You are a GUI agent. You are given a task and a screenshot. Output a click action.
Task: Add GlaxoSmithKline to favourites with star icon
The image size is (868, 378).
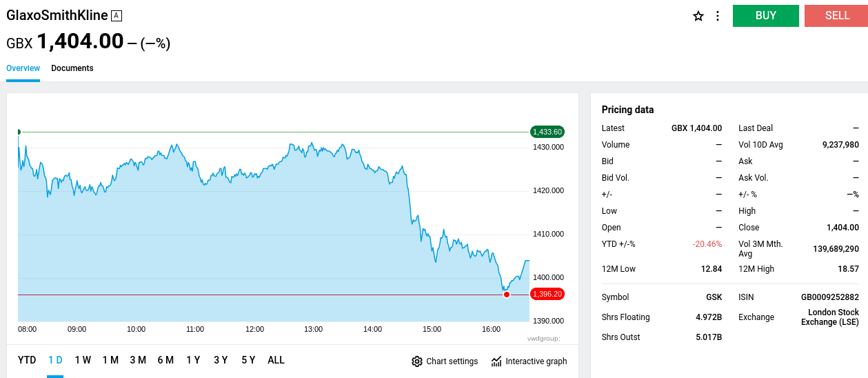pyautogui.click(x=698, y=16)
